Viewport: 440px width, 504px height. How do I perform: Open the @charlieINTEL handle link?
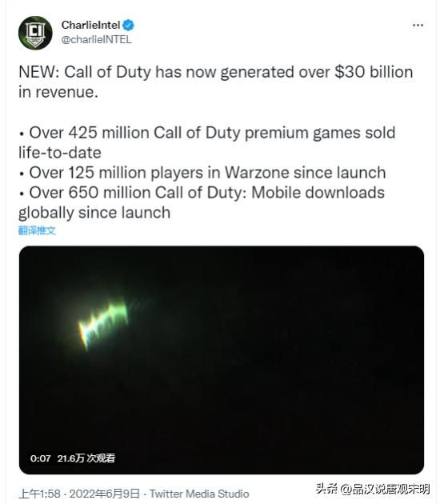pos(97,39)
